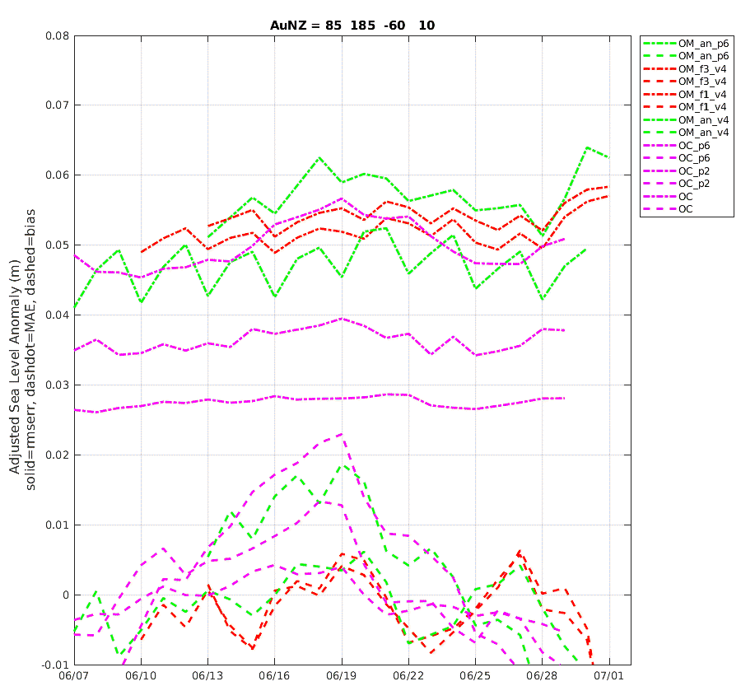This screenshot has height=700, width=741.
Task: Click the dash-dot OM_f1_v4 legend entry
Action: tap(685, 95)
